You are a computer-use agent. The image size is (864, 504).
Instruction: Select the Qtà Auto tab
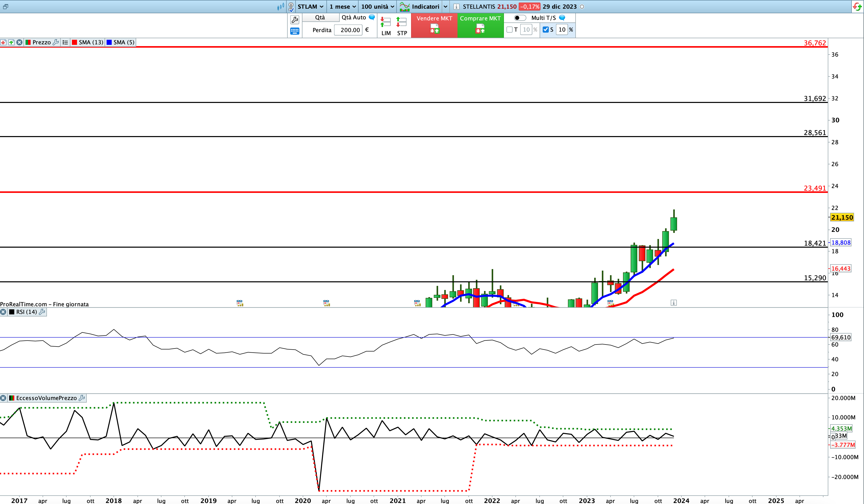pos(353,17)
